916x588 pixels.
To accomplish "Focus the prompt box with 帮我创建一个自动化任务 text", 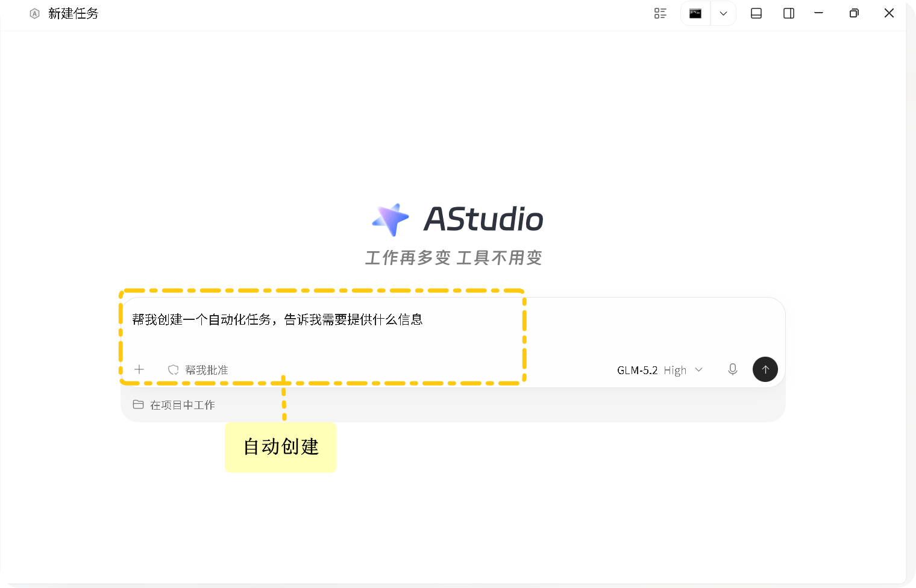I will tap(453, 320).
